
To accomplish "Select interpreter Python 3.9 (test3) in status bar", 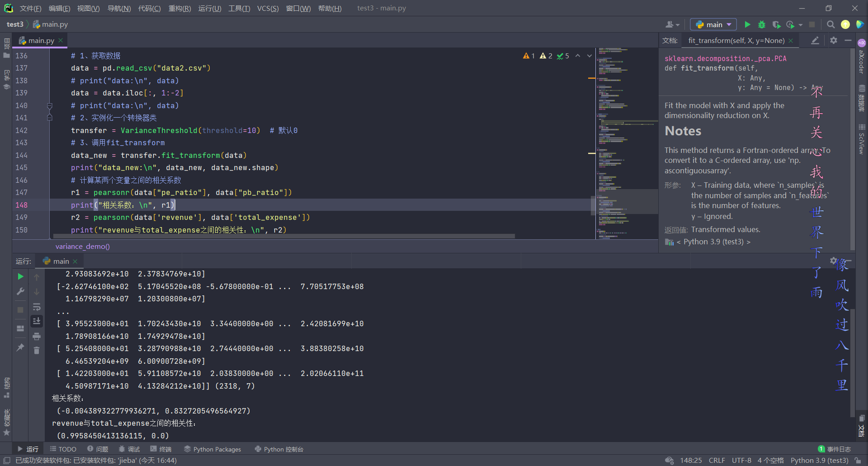I will 819,460.
